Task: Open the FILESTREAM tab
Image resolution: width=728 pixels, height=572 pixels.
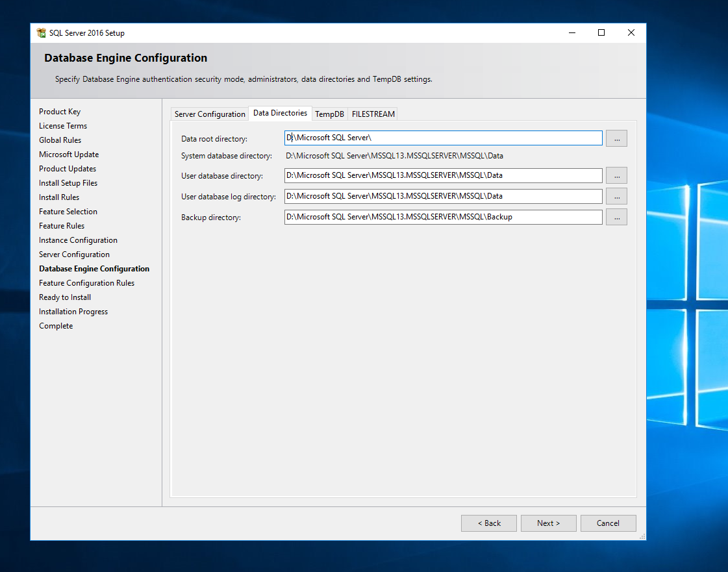Action: [x=372, y=114]
